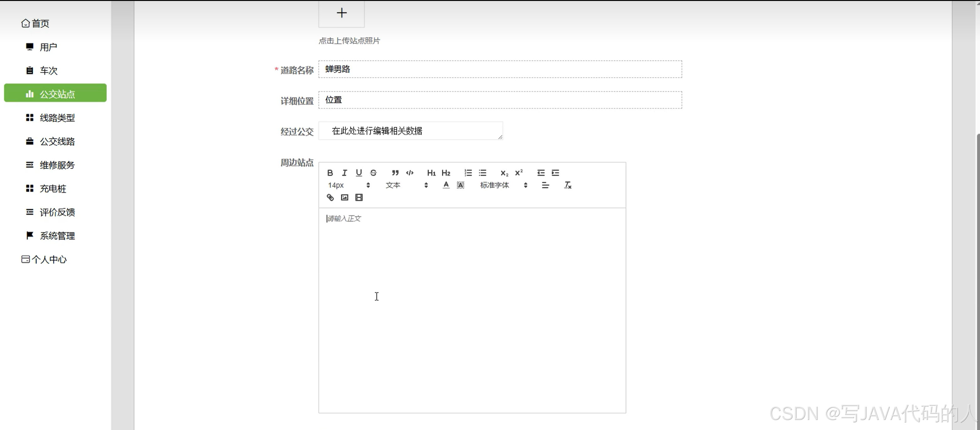
Task: Toggle the numbered list
Action: [x=468, y=173]
